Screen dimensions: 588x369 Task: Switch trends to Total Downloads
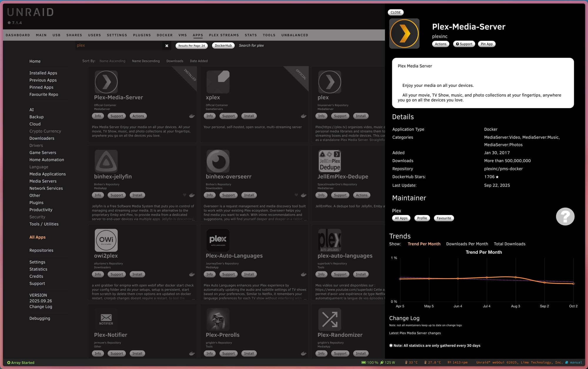[510, 244]
